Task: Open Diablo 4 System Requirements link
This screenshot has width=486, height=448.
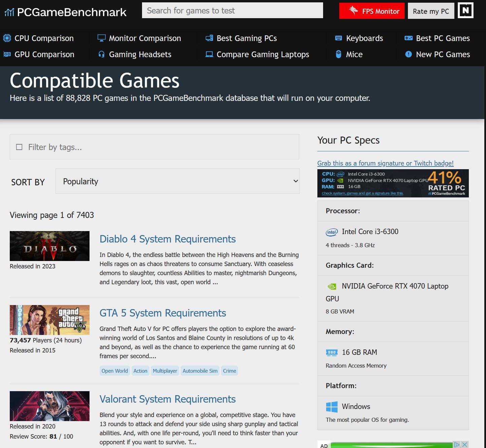Action: coord(167,239)
